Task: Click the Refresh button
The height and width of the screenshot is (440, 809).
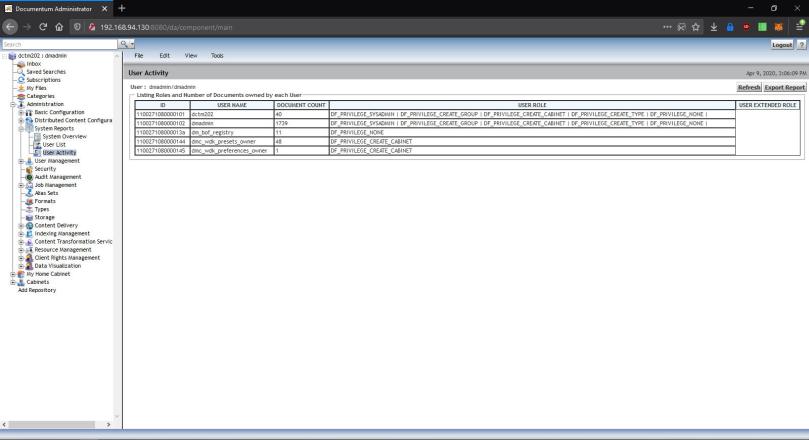Action: tap(749, 88)
